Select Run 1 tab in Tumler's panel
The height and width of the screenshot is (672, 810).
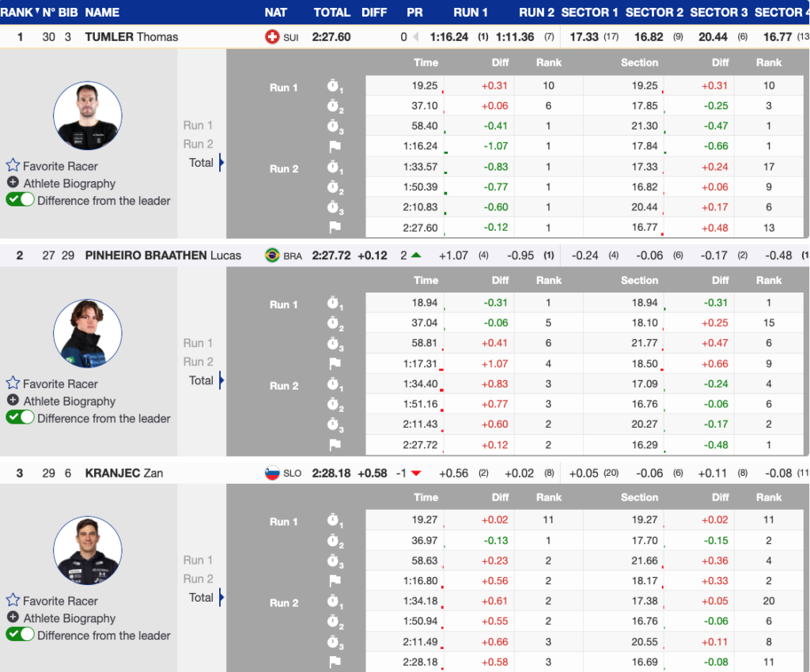click(198, 125)
